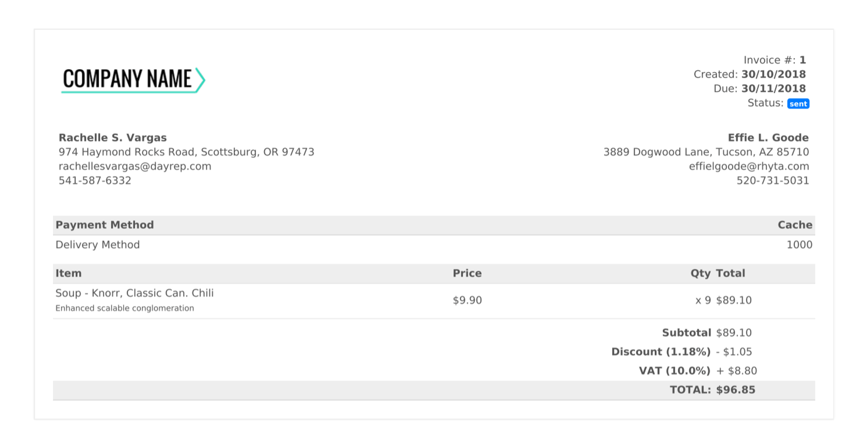
Task: Click the blue sent status badge
Action: (x=798, y=104)
